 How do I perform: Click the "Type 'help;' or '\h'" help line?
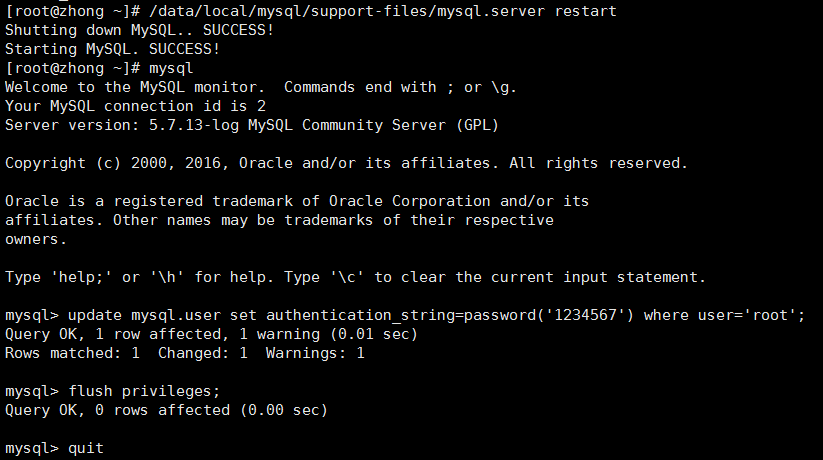coord(355,277)
